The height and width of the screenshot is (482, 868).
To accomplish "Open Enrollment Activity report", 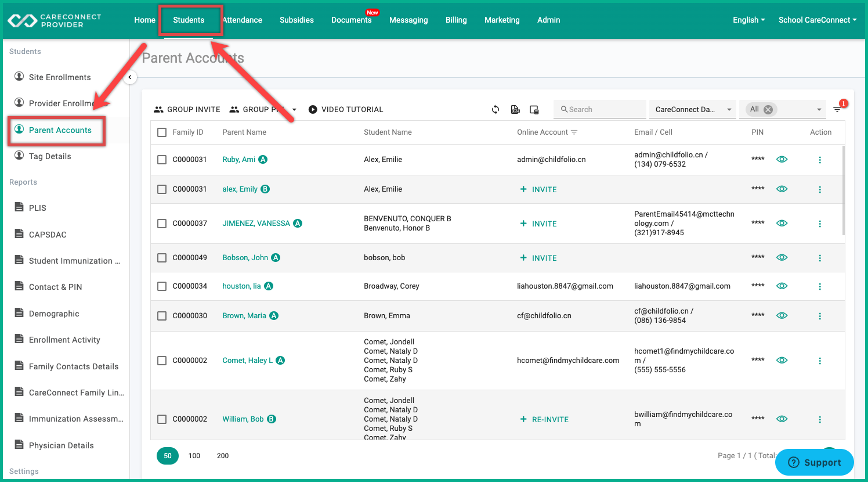I will (x=64, y=340).
